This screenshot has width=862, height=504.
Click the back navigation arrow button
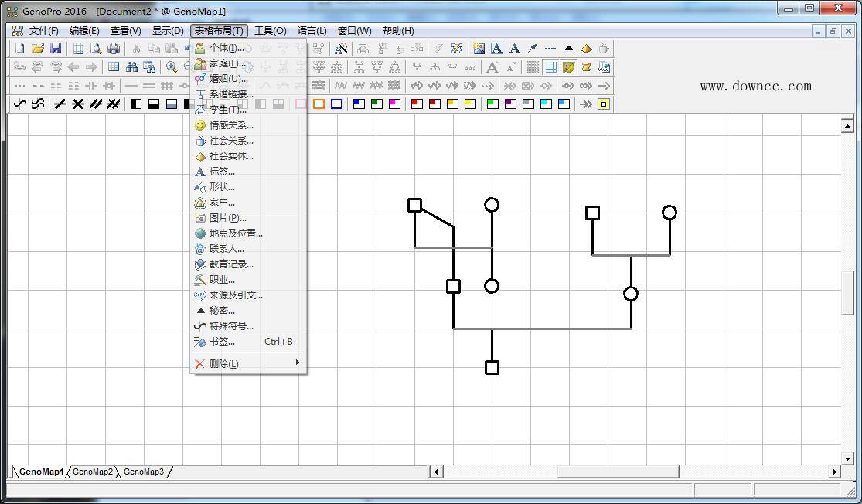click(x=73, y=66)
